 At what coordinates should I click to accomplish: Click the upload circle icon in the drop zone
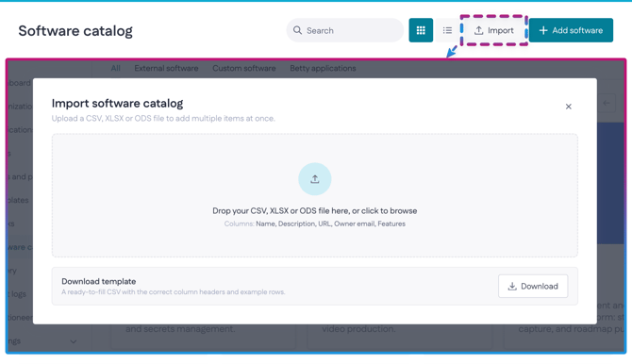coord(315,179)
